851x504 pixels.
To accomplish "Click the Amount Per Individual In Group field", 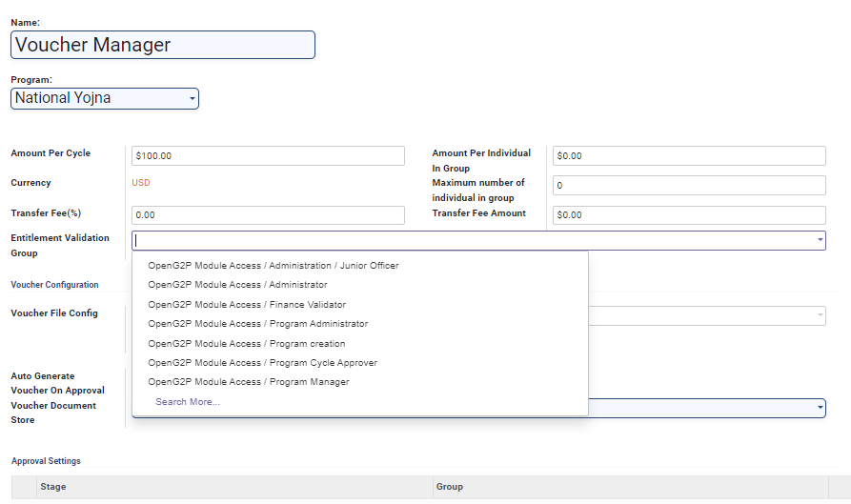I will tap(689, 155).
